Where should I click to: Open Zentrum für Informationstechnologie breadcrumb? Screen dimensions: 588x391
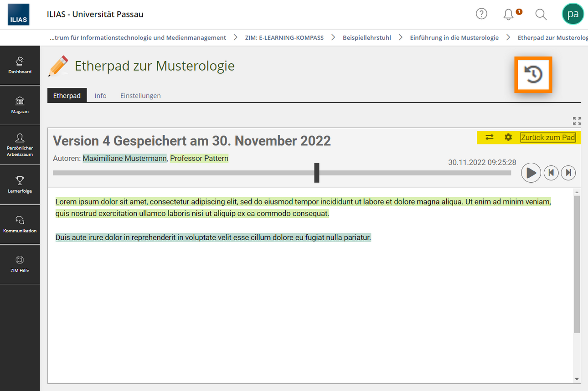138,37
